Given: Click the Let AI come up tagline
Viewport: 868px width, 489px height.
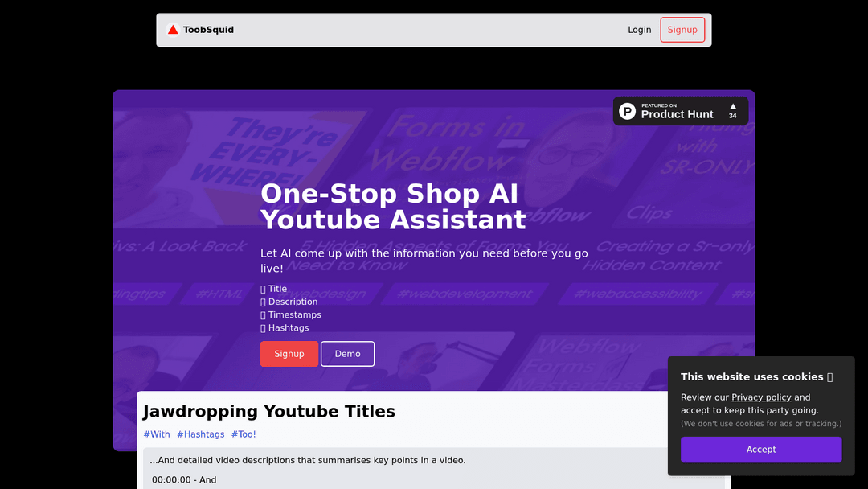Looking at the screenshot, I should [424, 261].
